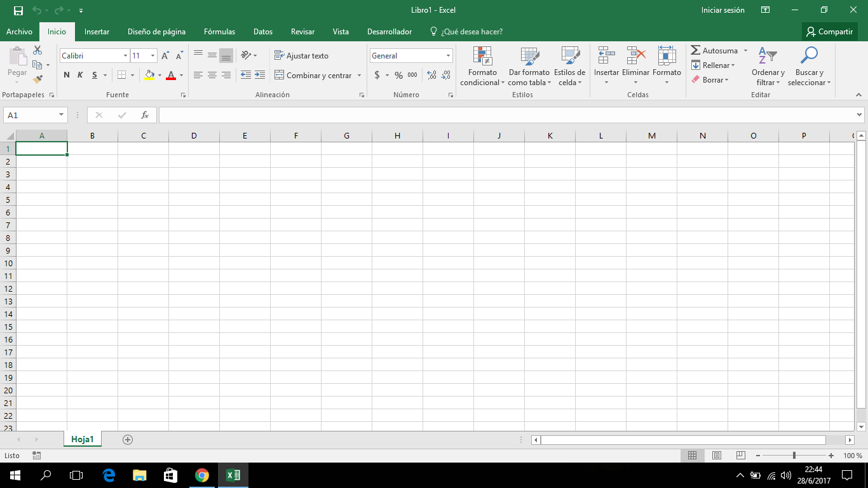The width and height of the screenshot is (868, 488).
Task: Click Ajustar texto button
Action: coord(302,56)
